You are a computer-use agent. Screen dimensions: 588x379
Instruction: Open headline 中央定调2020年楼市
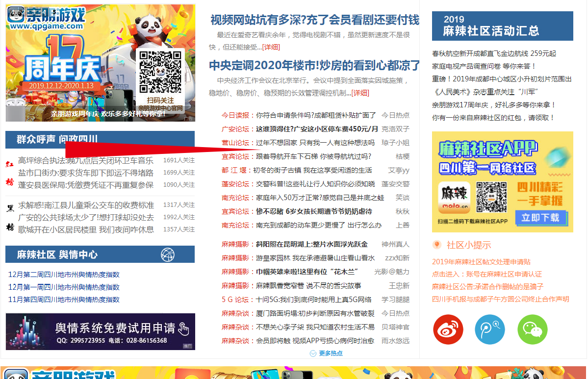point(314,65)
